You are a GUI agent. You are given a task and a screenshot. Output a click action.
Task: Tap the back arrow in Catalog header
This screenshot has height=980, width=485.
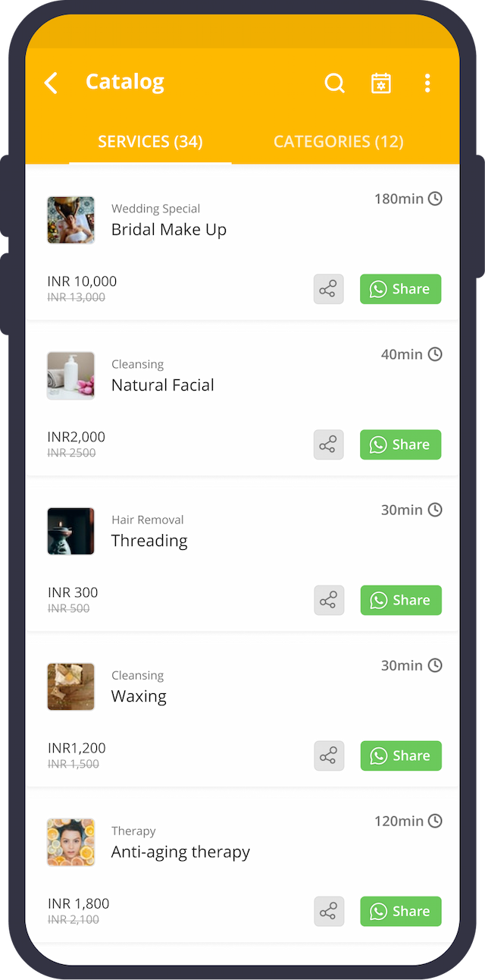[x=51, y=83]
